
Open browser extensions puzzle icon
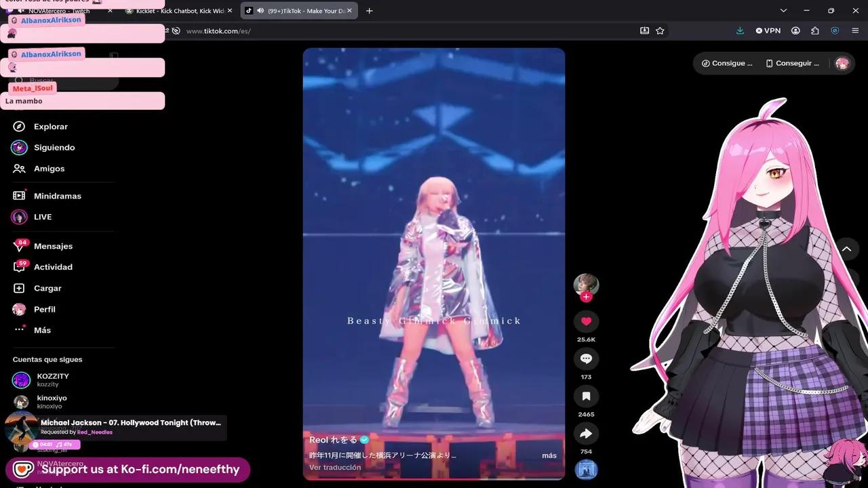(815, 30)
